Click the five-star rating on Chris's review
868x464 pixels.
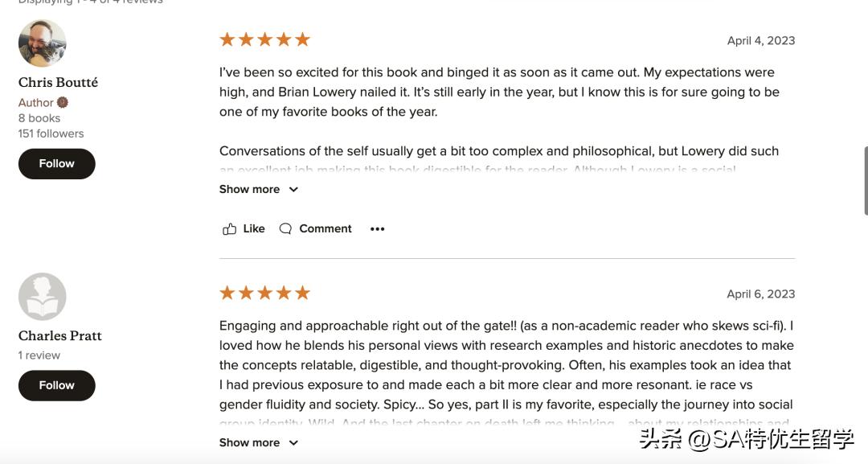click(x=264, y=40)
